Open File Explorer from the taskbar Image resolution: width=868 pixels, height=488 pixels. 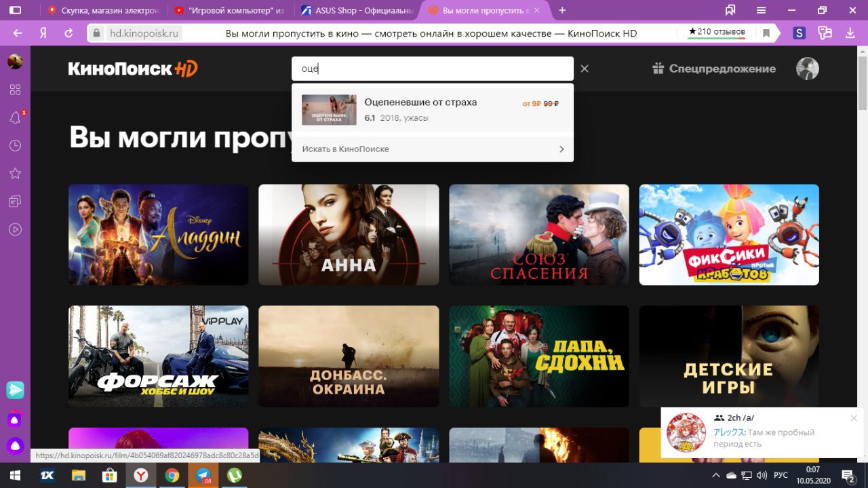[x=79, y=475]
